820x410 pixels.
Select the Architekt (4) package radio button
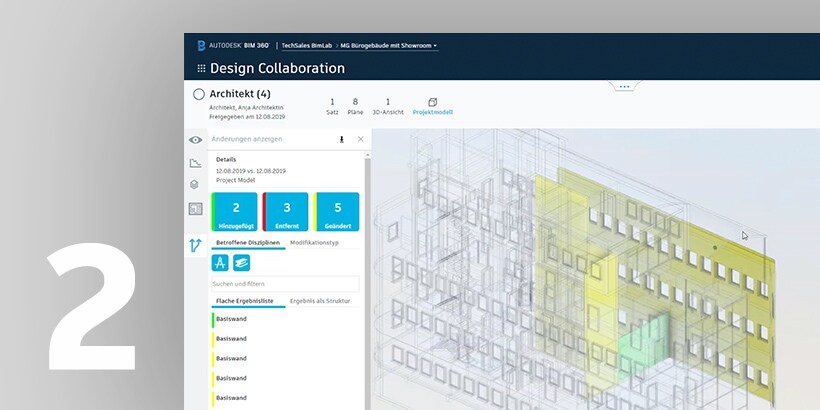199,94
